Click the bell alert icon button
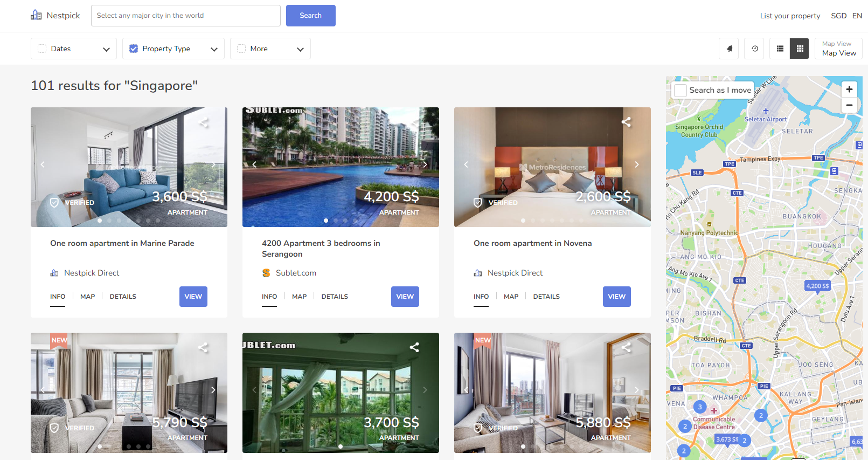The image size is (868, 460). (729, 49)
